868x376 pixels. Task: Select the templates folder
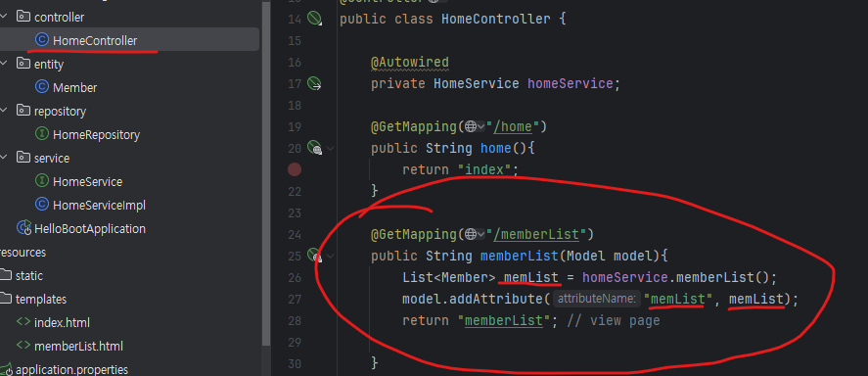point(40,299)
